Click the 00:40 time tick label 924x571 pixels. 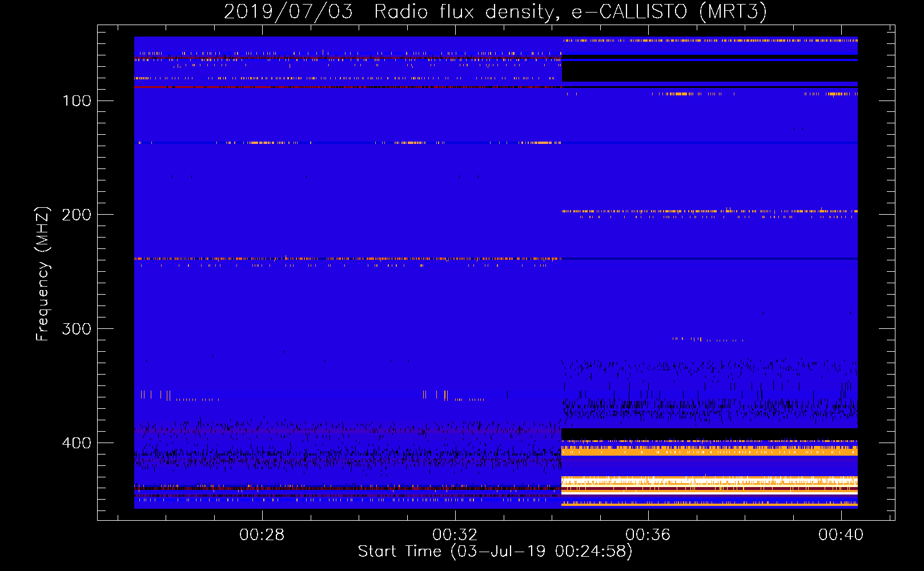pyautogui.click(x=841, y=535)
